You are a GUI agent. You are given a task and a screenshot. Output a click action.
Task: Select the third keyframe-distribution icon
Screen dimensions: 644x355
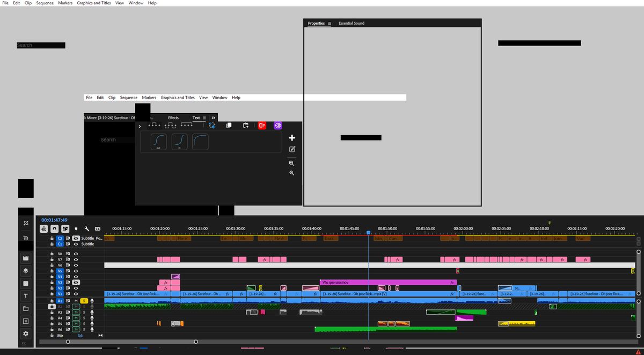pos(187,125)
